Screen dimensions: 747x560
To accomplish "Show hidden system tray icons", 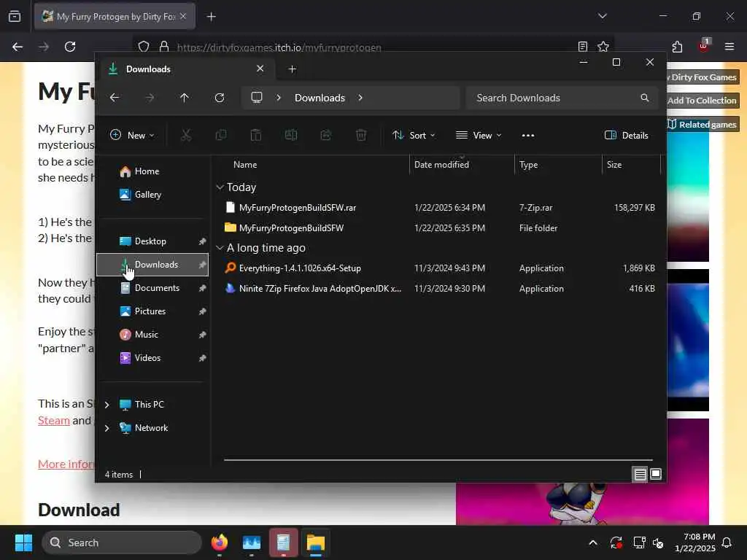I will 593,542.
